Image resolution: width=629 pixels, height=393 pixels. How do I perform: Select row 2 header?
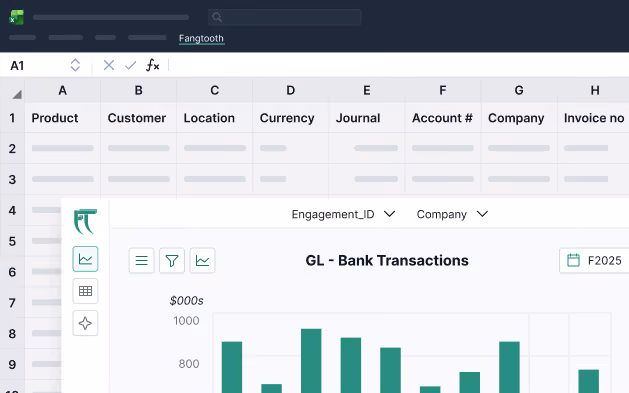(12, 149)
